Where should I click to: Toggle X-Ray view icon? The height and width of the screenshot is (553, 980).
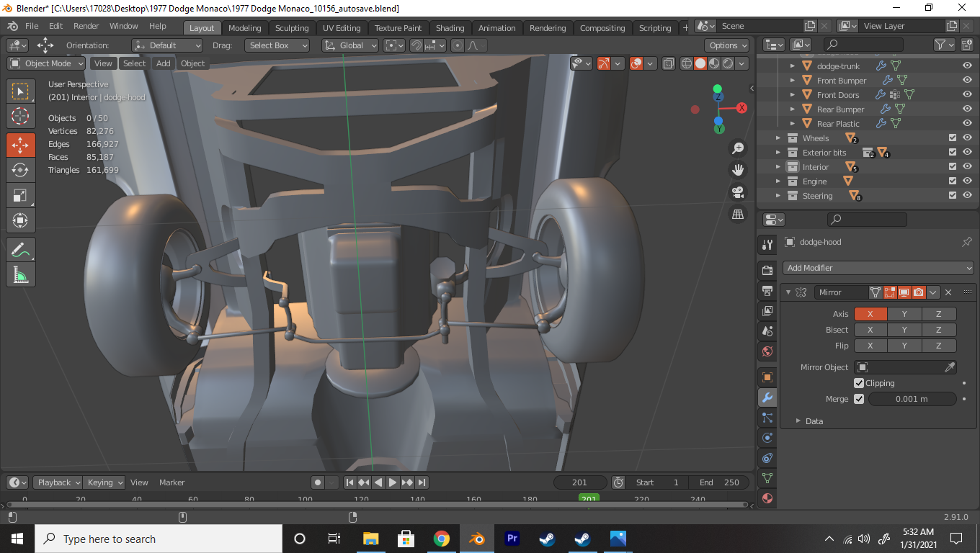[x=668, y=63]
